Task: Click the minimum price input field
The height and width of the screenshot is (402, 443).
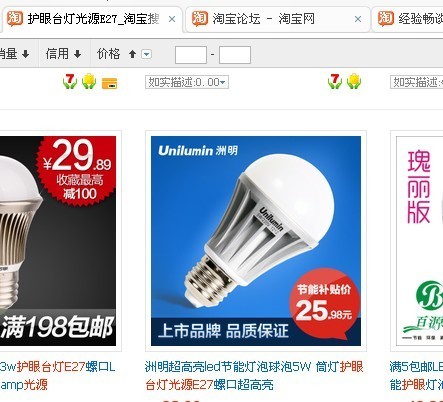Action: [x=191, y=55]
